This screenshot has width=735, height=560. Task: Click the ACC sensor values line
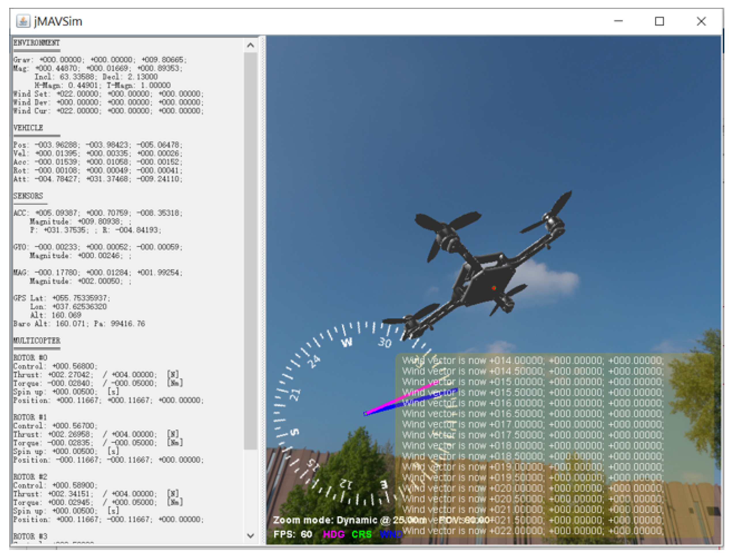(98, 213)
